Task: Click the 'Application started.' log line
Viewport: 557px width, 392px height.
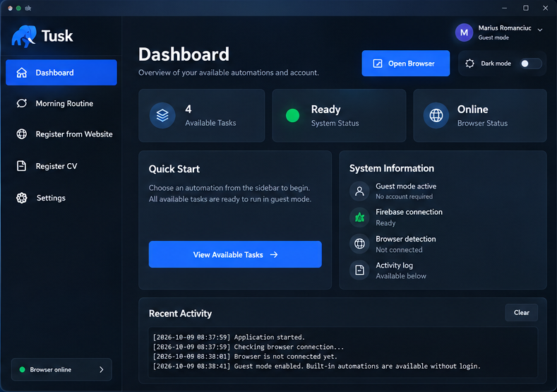Action: pyautogui.click(x=229, y=338)
